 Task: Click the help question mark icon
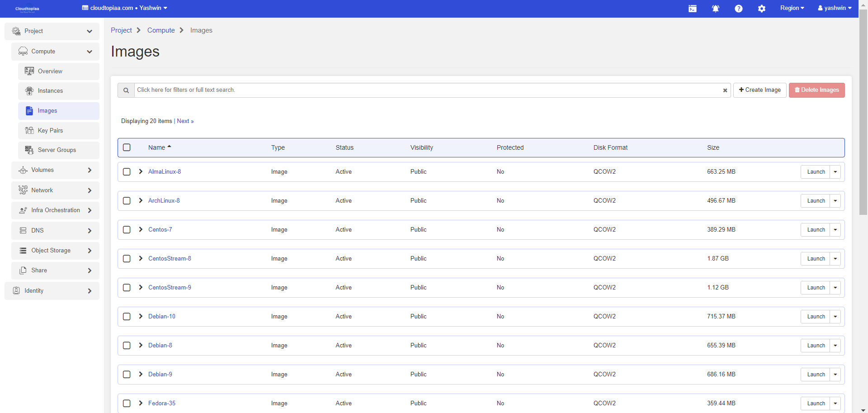point(738,9)
